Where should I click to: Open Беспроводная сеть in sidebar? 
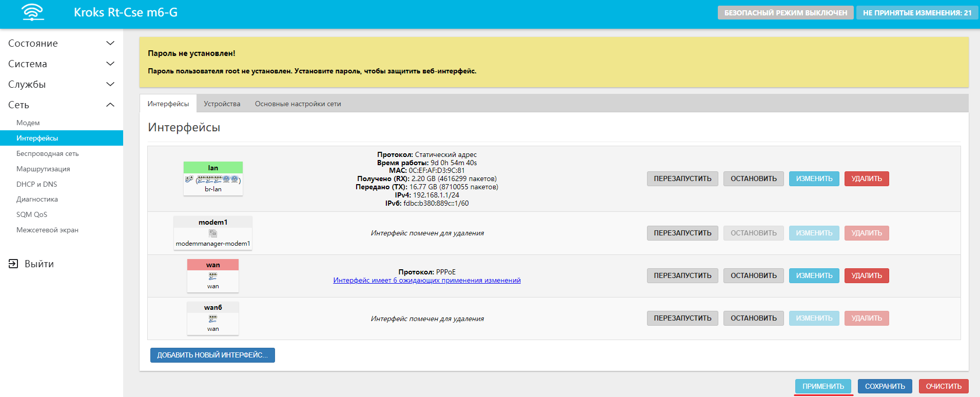pyautogui.click(x=47, y=153)
